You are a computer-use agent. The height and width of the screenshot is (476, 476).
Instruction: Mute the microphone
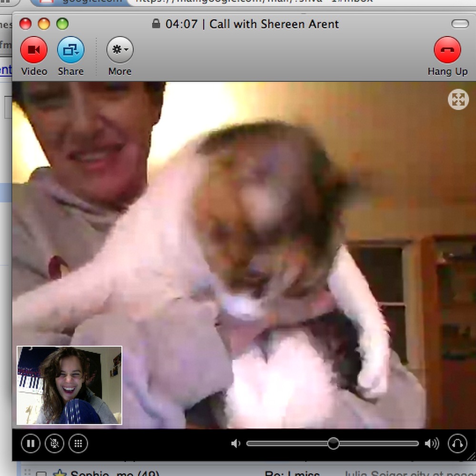54,444
